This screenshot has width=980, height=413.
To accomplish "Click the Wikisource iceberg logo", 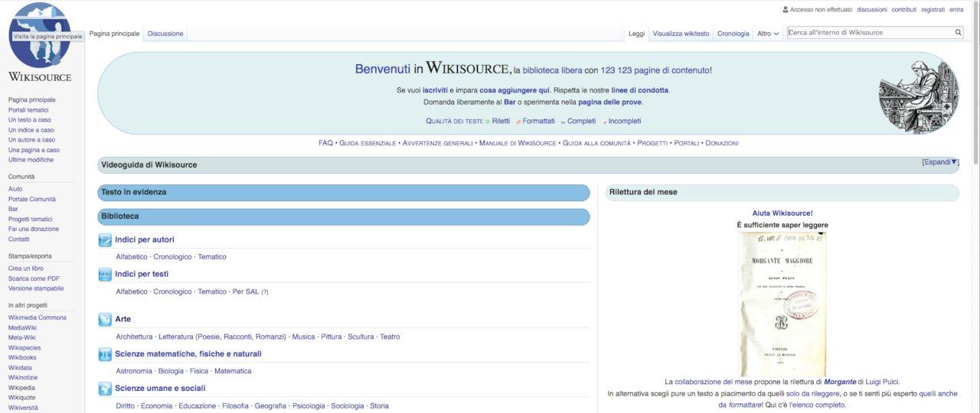I will pos(40,34).
